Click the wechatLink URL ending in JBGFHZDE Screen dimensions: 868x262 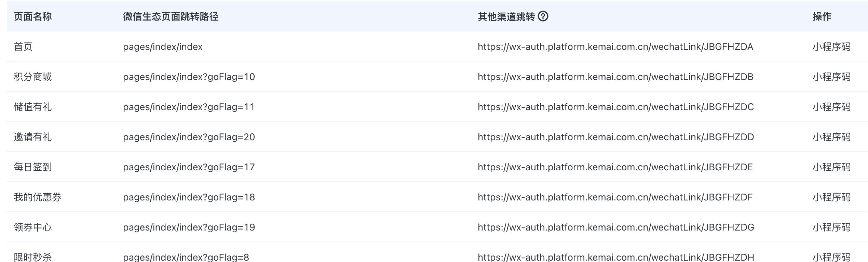pyautogui.click(x=615, y=167)
